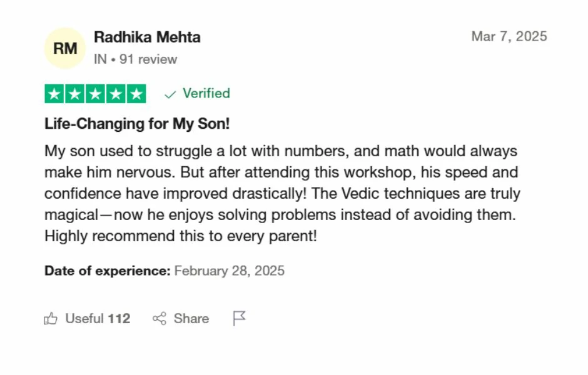
Task: Flag this review with the flag icon
Action: [x=239, y=319]
